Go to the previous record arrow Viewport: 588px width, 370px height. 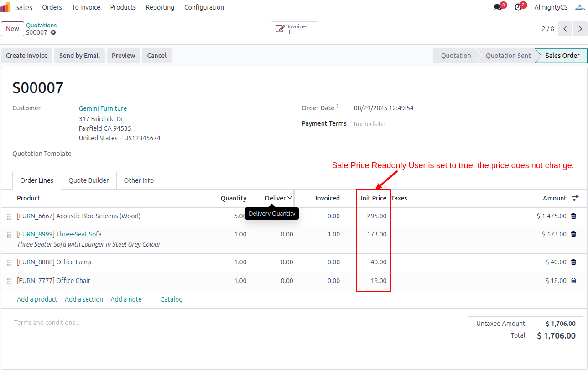tap(565, 29)
